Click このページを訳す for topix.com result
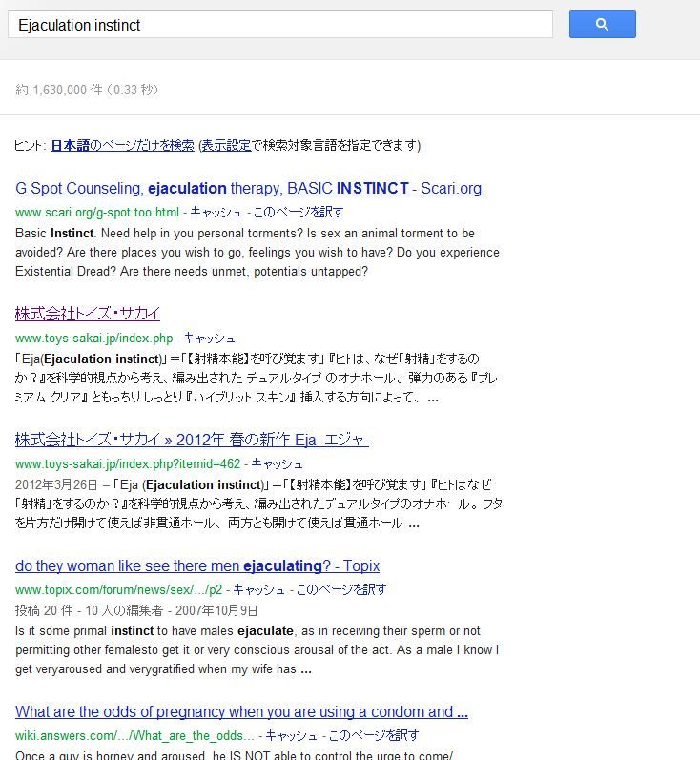The width and height of the screenshot is (700, 760). (341, 590)
